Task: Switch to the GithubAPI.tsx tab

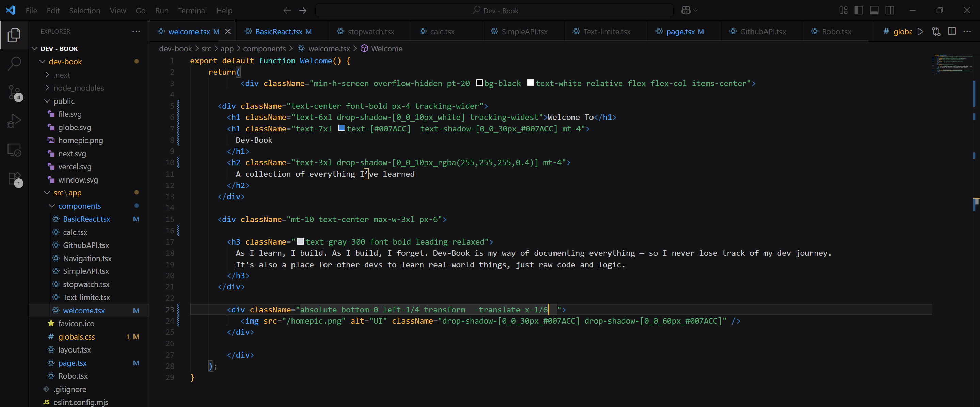Action: 762,32
